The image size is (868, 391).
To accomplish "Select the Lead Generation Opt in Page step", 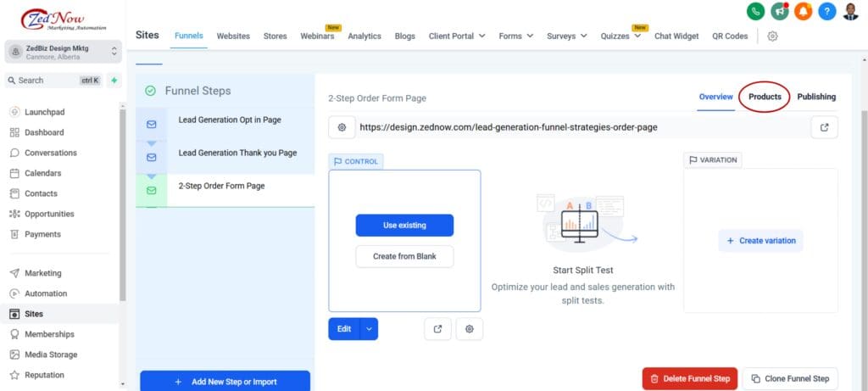I will [x=225, y=125].
